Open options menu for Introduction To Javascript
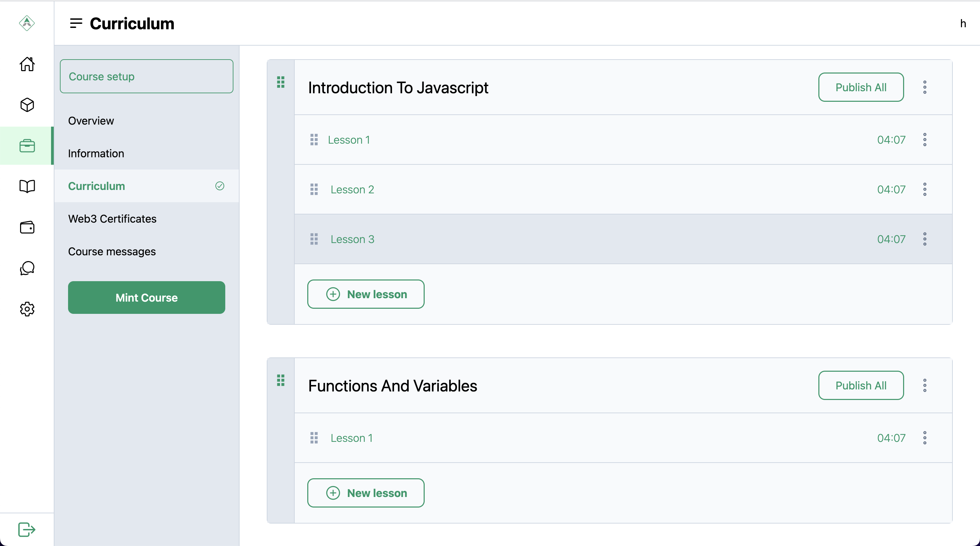Image resolution: width=980 pixels, height=546 pixels. [x=925, y=87]
